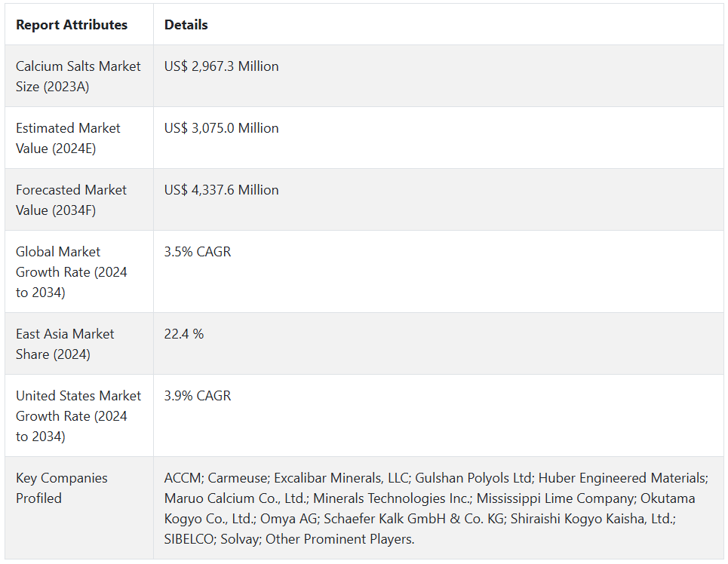Screen dimensions: 728x564
Task: Select the Forecasted Market Value (2034F) cell
Action: 71,200
